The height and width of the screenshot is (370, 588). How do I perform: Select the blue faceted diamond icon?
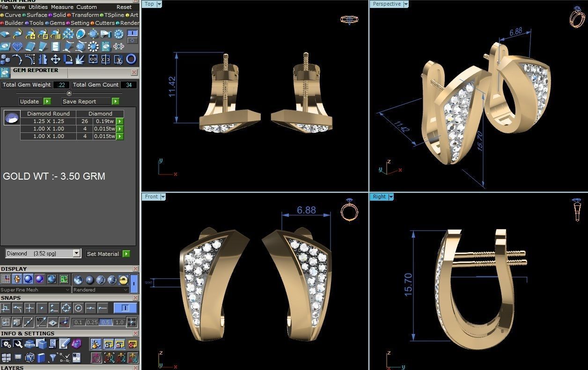click(x=17, y=46)
